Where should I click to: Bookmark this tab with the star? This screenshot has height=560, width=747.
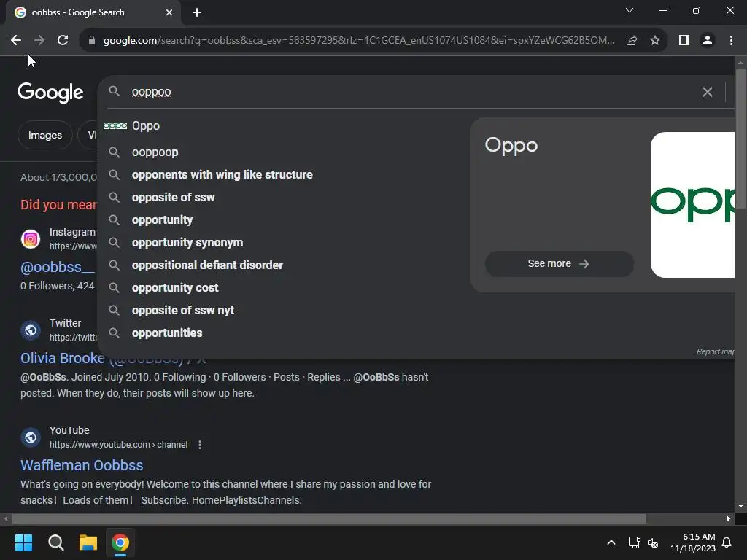click(655, 41)
